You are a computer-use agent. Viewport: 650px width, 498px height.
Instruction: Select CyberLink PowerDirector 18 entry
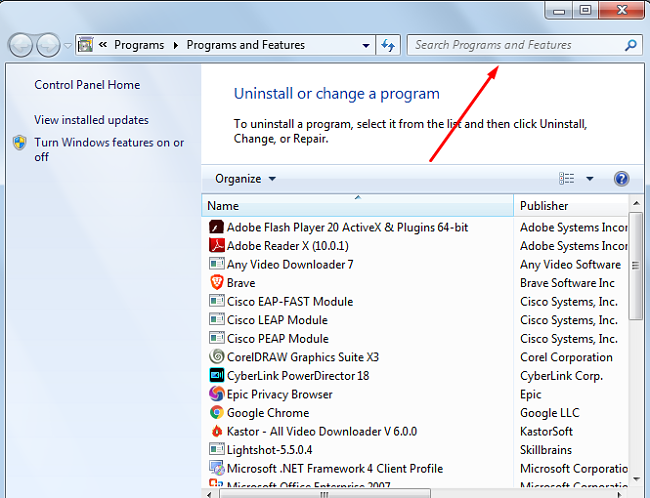pyautogui.click(x=298, y=376)
